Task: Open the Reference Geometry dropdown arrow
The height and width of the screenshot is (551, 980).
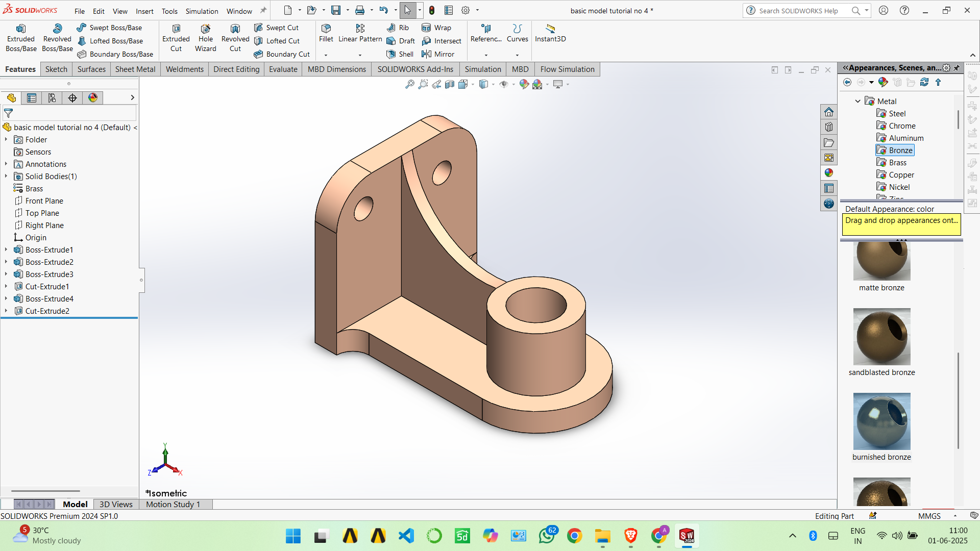Action: click(x=486, y=55)
